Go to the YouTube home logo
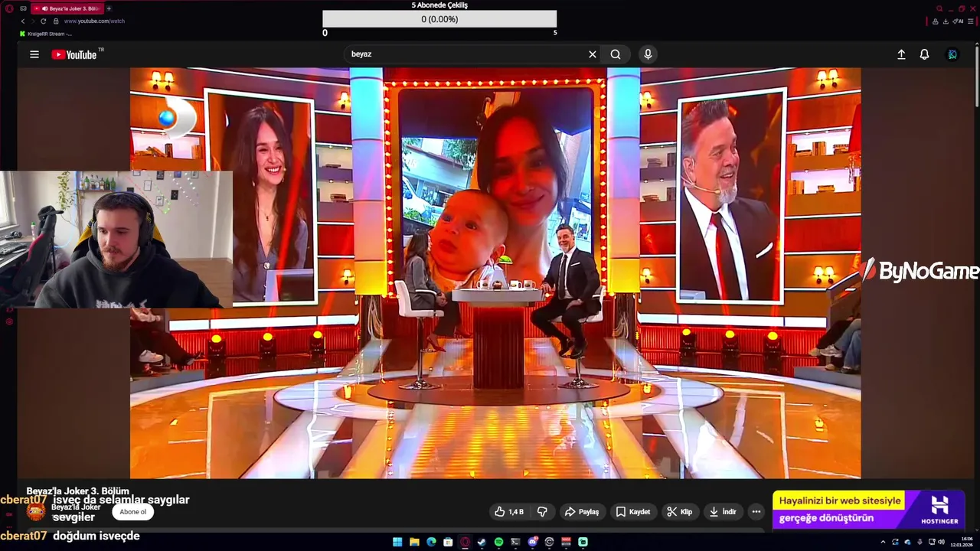 (x=75, y=54)
